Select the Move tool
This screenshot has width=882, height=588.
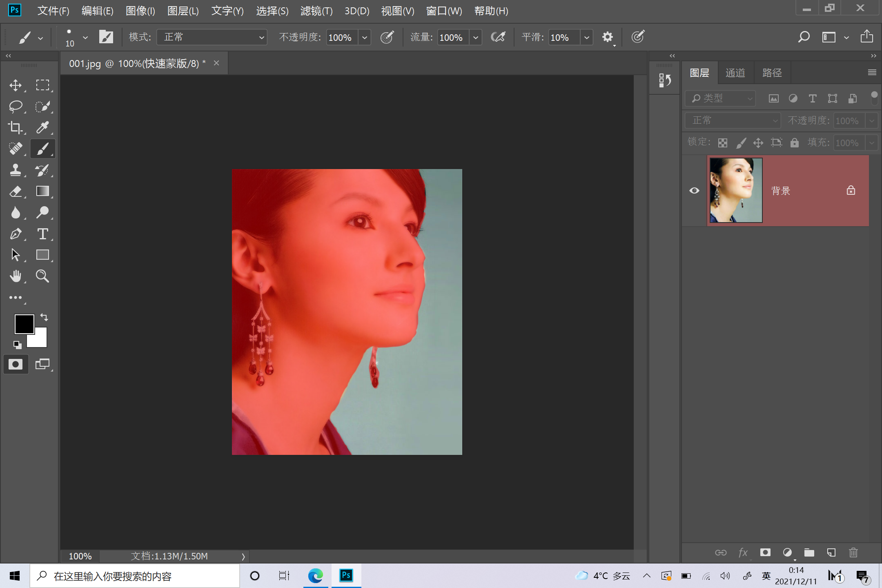click(x=16, y=85)
